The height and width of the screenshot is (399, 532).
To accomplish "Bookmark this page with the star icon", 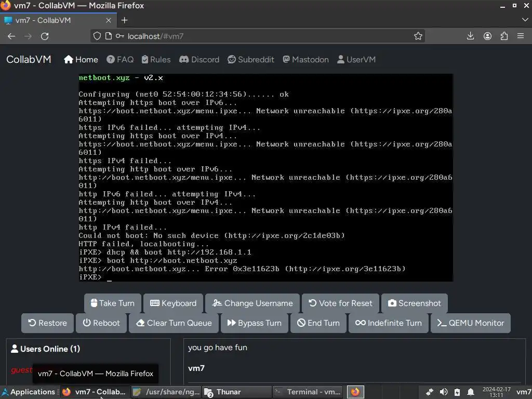I will 418,36.
